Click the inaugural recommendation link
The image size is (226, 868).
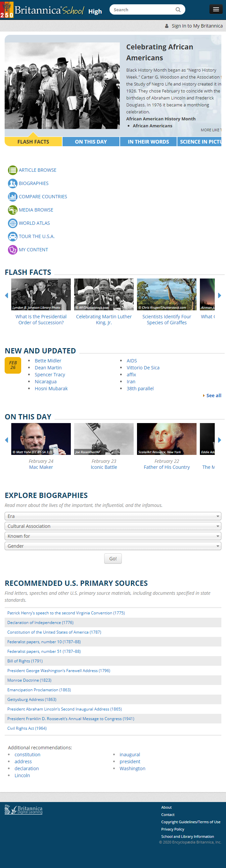coord(130,755)
